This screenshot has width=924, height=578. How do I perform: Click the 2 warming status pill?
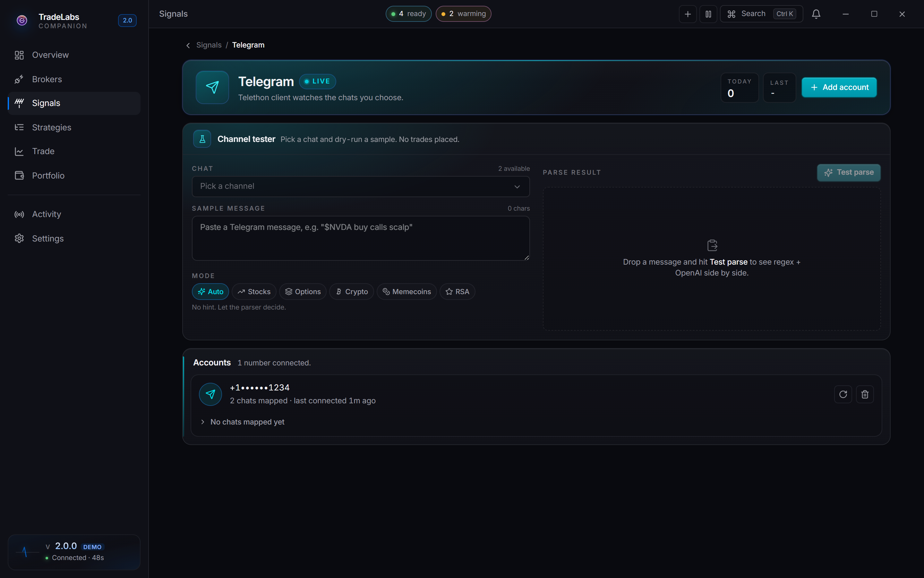(x=463, y=14)
